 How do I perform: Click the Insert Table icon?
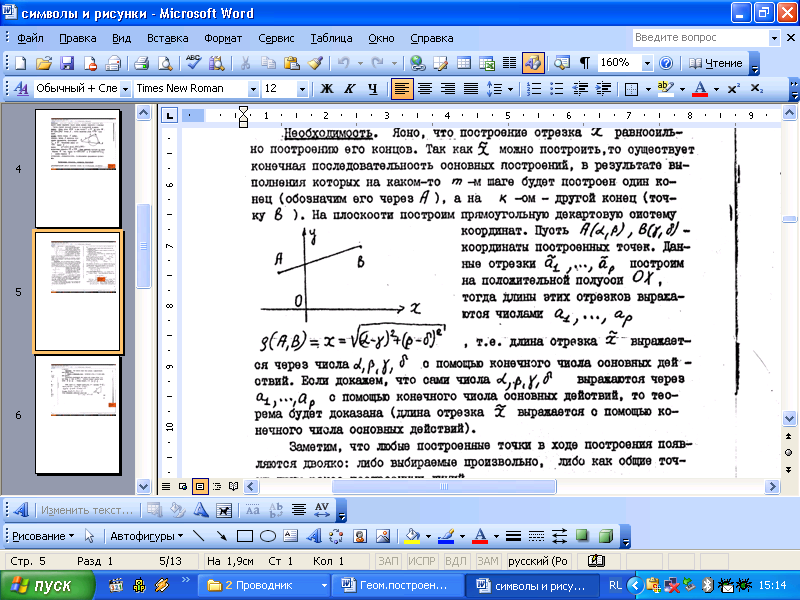464,63
